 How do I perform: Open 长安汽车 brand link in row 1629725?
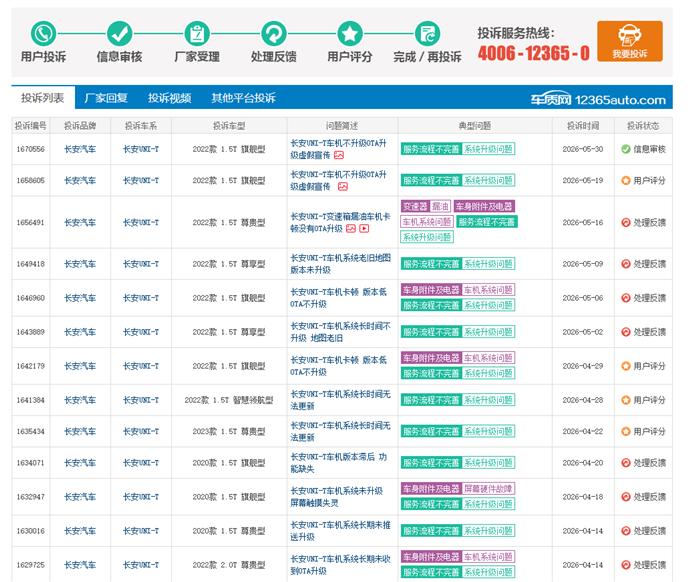[x=80, y=565]
